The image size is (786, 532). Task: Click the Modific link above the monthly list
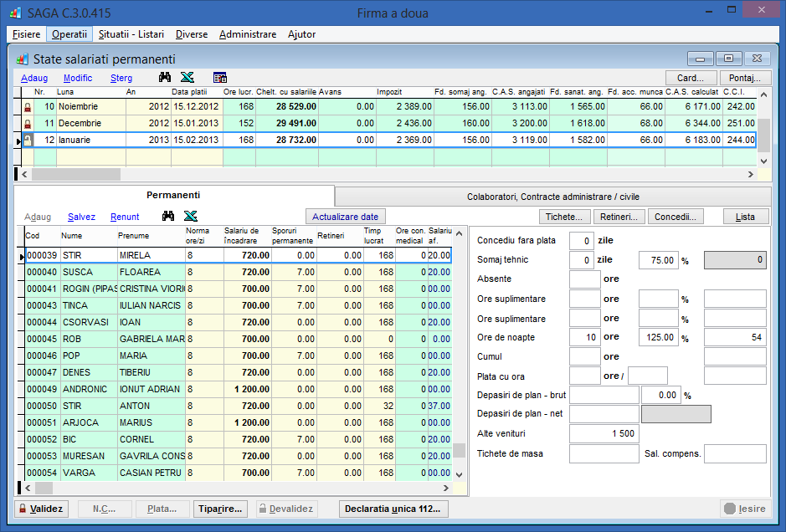(x=78, y=78)
